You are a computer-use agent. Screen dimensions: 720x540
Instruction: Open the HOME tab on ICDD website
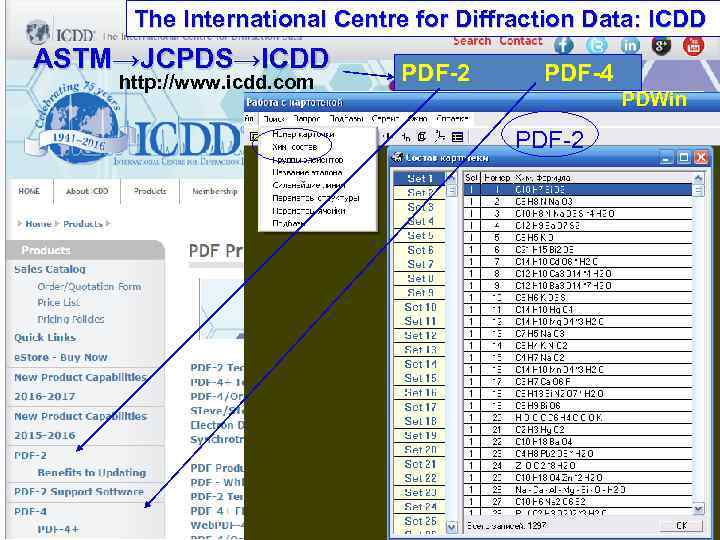pyautogui.click(x=29, y=191)
